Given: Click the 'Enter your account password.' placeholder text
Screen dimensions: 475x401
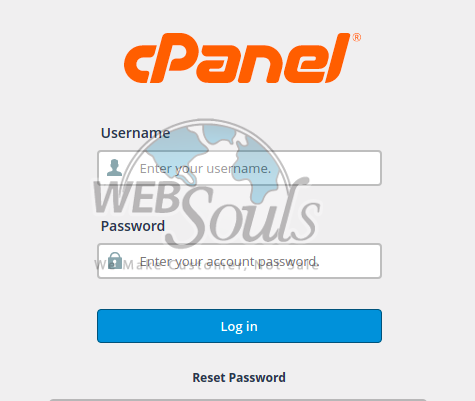Looking at the screenshot, I should pos(229,262).
